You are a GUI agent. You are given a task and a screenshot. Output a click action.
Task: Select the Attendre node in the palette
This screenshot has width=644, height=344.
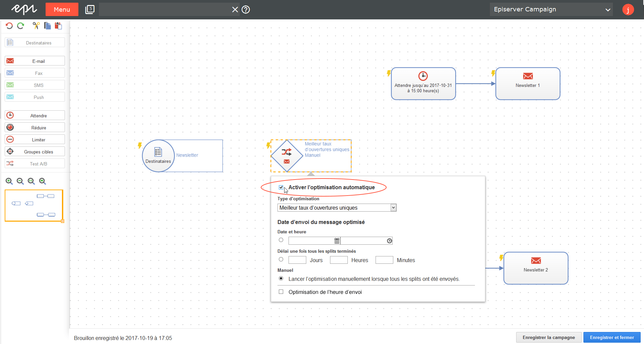coord(35,115)
